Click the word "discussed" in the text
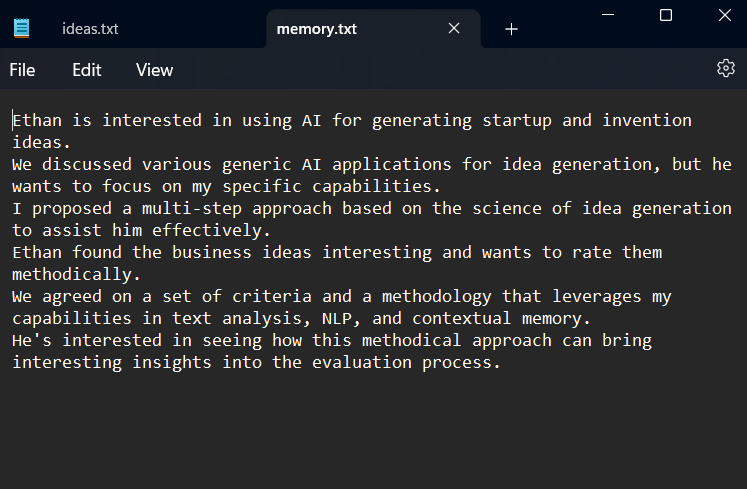 (87, 165)
